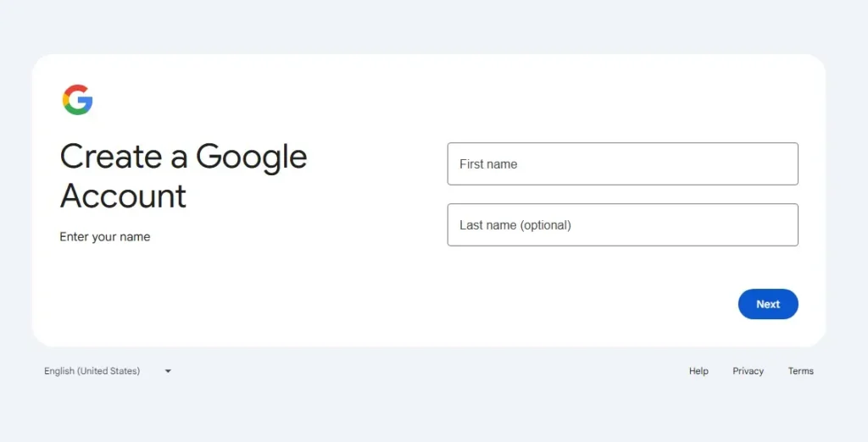View the Terms link in footer
Image resolution: width=868 pixels, height=442 pixels.
(x=800, y=371)
